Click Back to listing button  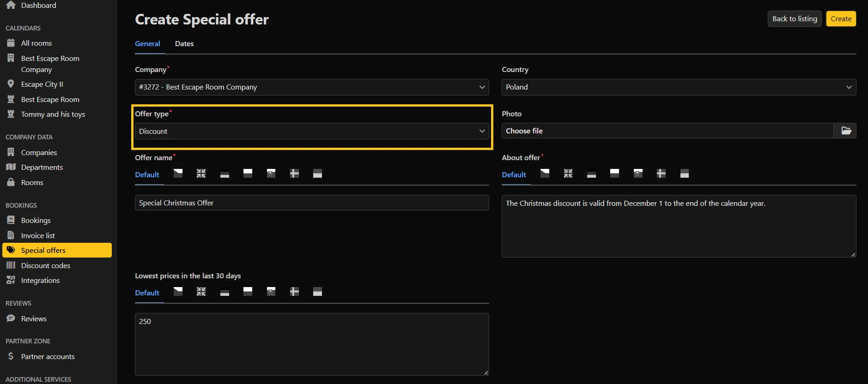(x=794, y=19)
